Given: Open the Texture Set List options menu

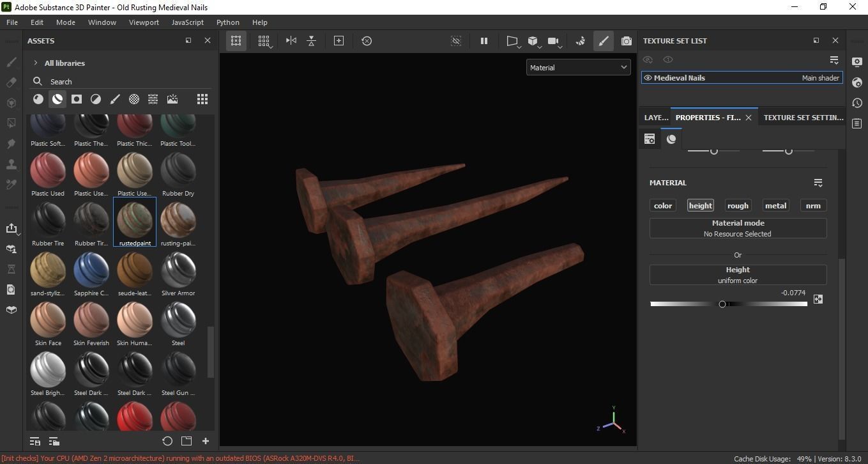Looking at the screenshot, I should click(834, 60).
